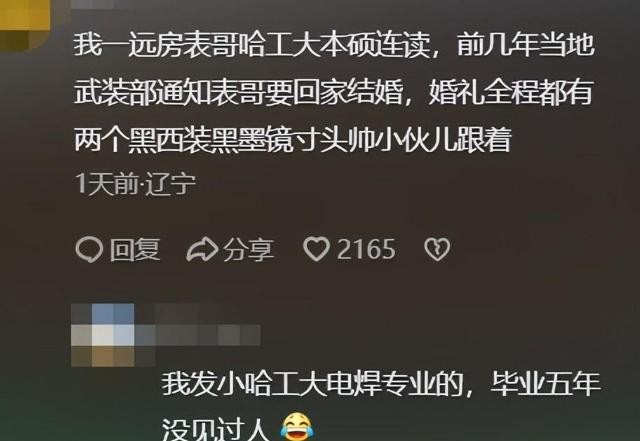Open the yellow avatar of the first commenter
The width and height of the screenshot is (640, 441).
tap(24, 22)
